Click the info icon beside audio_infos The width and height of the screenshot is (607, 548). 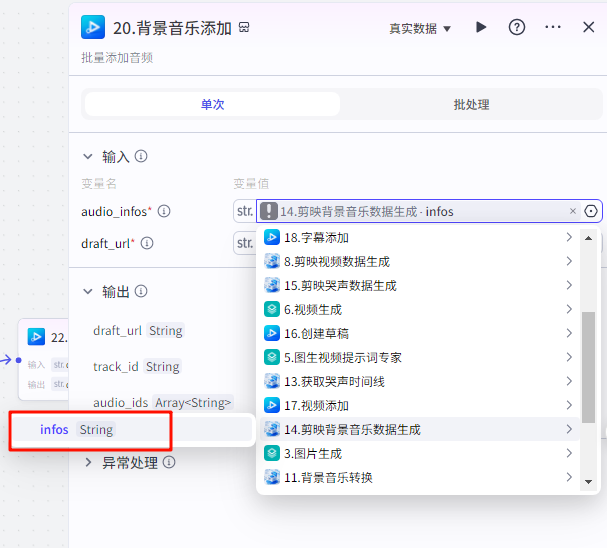pos(164,211)
